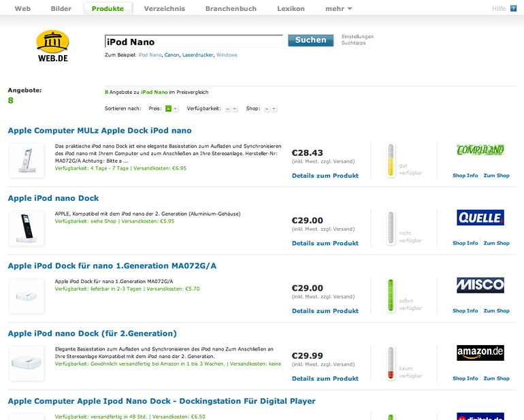Open Details zum Produkt for Misco offer

click(x=325, y=310)
